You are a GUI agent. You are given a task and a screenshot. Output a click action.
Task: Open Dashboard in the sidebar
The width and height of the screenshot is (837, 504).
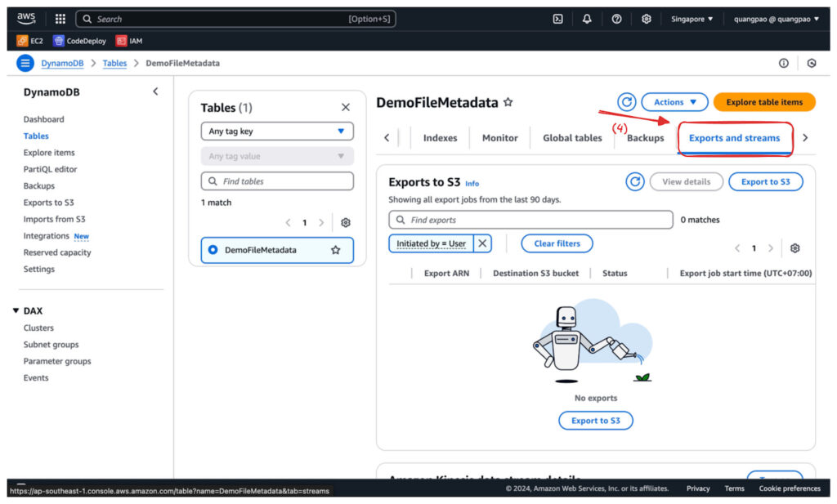[44, 119]
